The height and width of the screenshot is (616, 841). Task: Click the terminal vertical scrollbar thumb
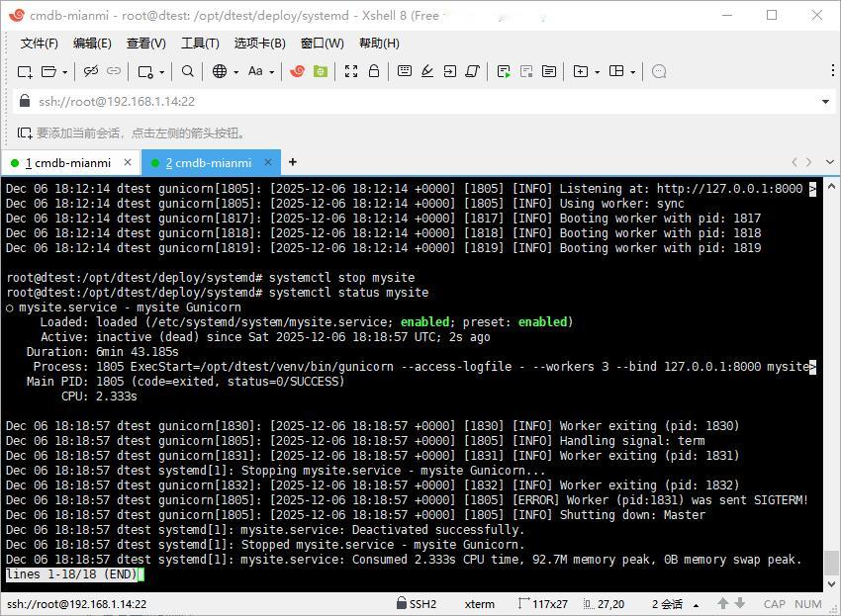coord(831,563)
